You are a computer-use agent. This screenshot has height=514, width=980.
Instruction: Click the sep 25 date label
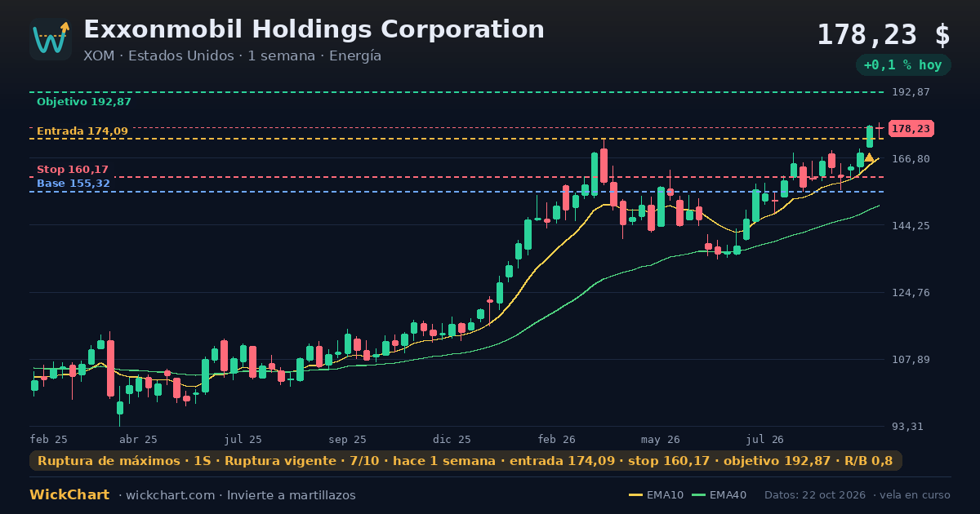(x=348, y=439)
